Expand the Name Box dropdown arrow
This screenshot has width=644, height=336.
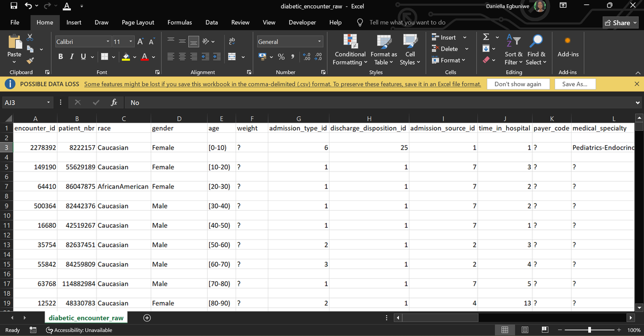coord(48,102)
